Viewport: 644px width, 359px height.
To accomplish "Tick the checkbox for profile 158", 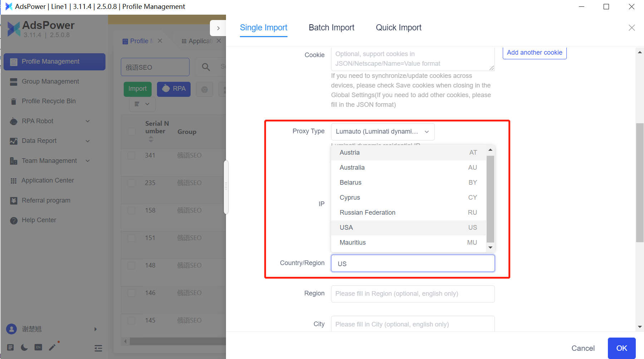I will pyautogui.click(x=132, y=210).
